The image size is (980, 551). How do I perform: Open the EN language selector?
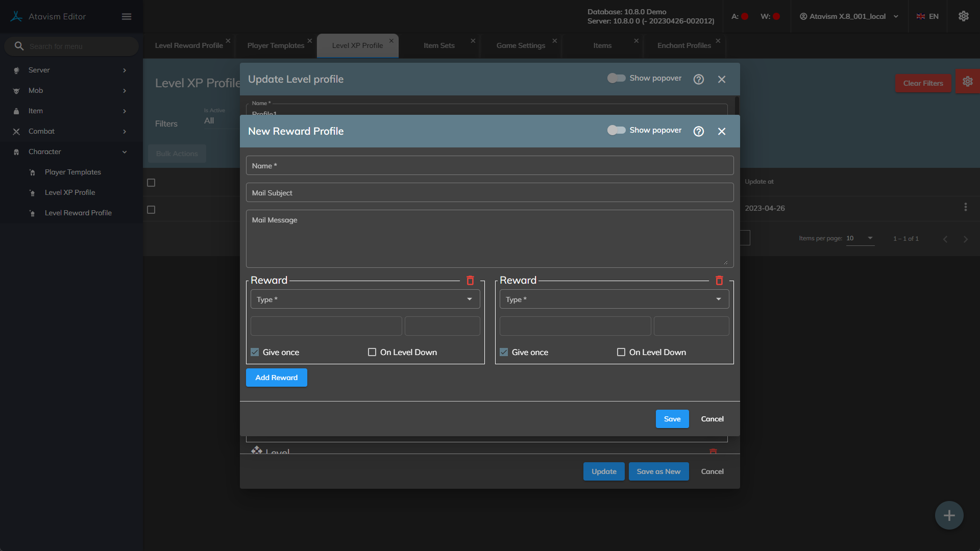927,16
